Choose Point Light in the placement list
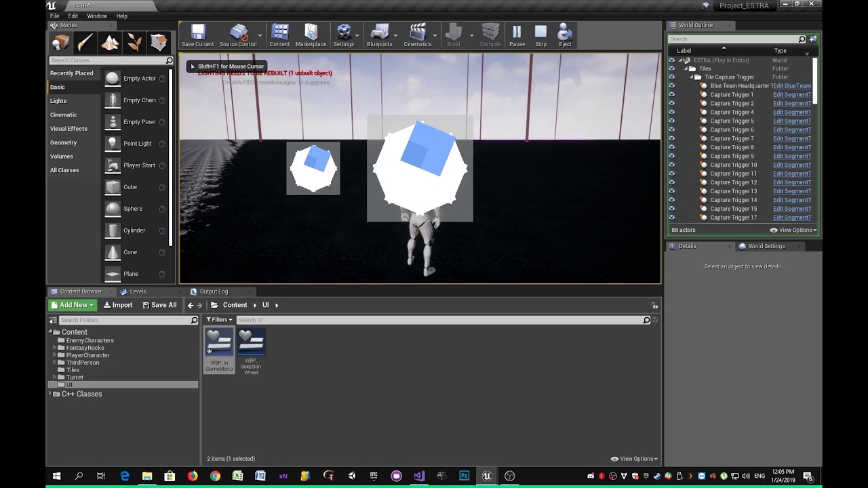 pyautogui.click(x=136, y=144)
